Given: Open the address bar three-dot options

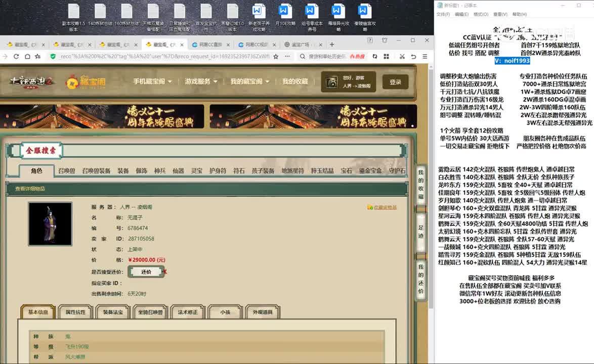Looking at the screenshot, I should click(x=287, y=57).
